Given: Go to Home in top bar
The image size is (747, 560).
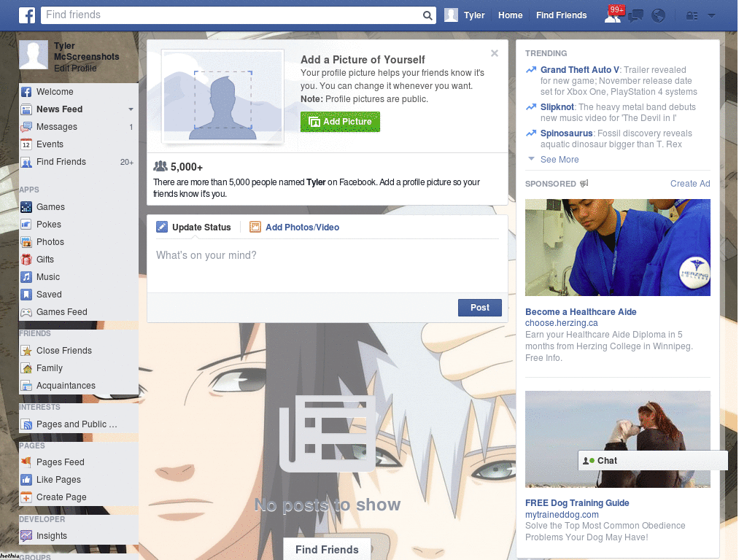Looking at the screenshot, I should click(510, 15).
